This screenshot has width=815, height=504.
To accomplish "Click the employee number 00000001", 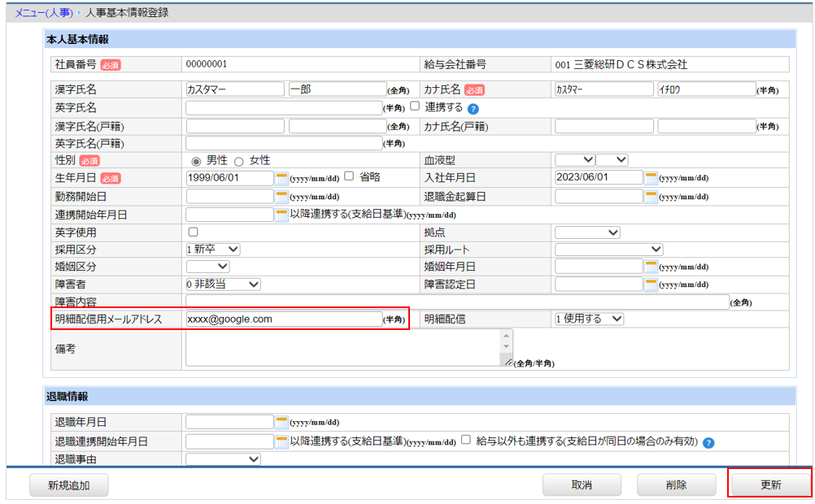I will click(x=207, y=64).
